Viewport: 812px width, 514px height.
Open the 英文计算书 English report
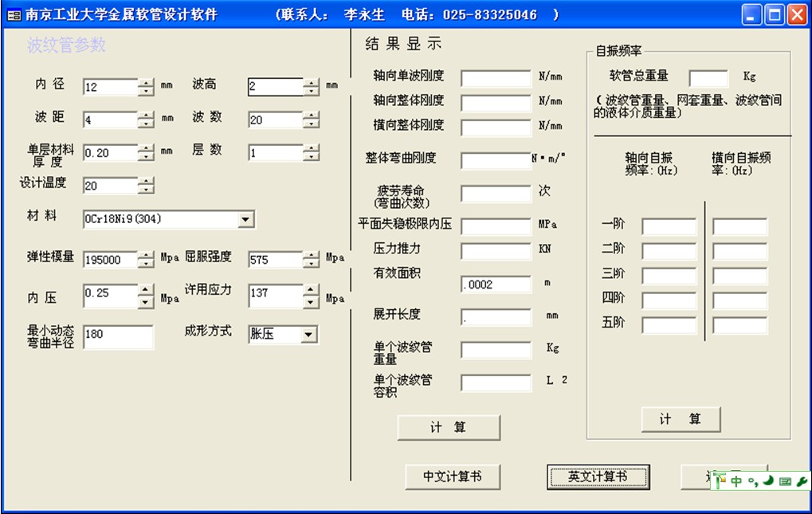coord(598,477)
